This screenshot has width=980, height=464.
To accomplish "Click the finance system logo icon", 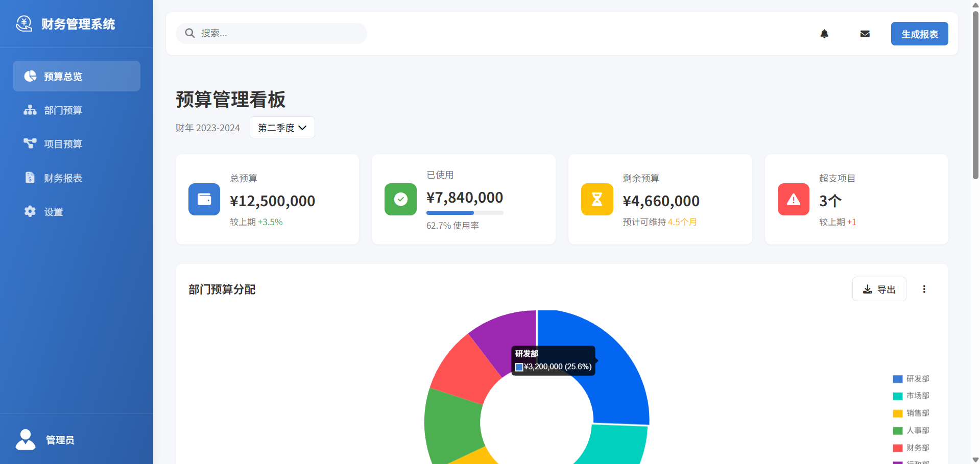I will (x=24, y=23).
